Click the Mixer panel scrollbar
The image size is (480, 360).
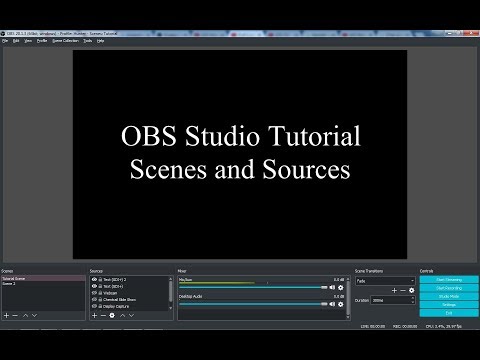point(348,298)
